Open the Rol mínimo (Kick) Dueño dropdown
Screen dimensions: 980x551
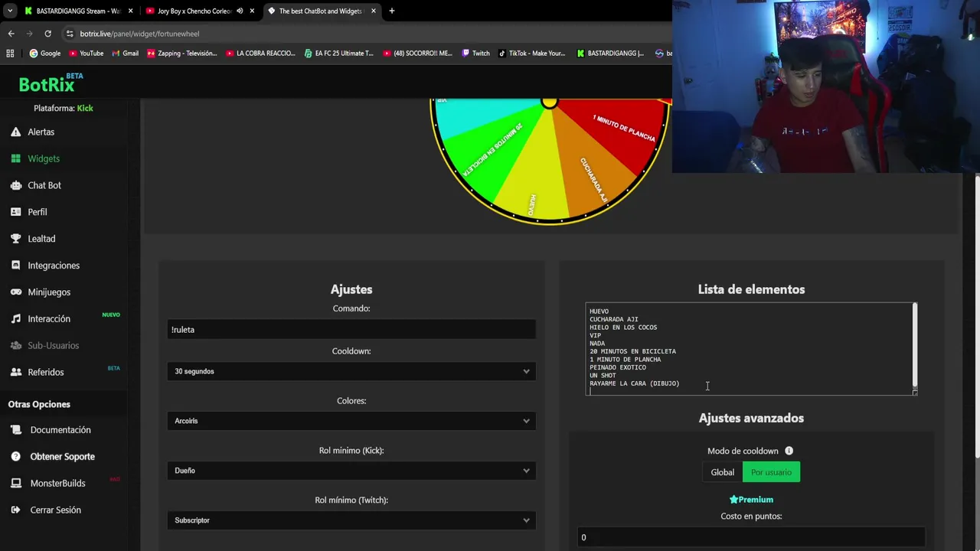[x=351, y=471]
